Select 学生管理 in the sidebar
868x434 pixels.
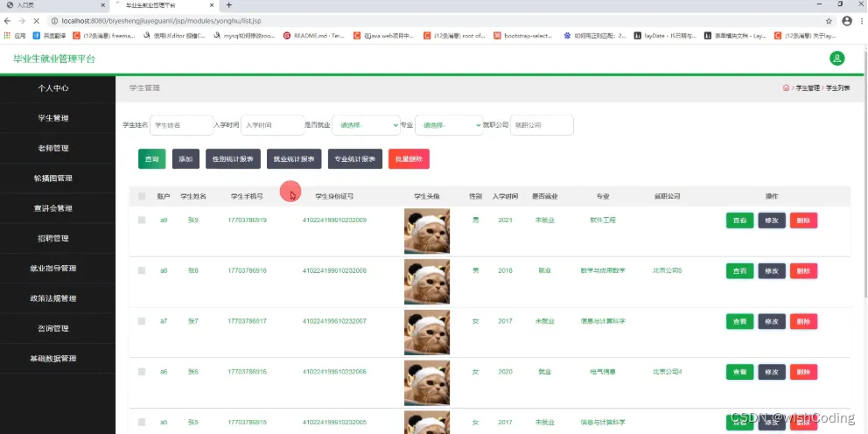click(53, 118)
